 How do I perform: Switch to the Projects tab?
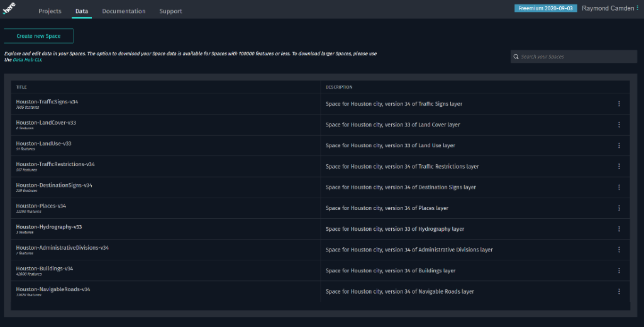(x=50, y=11)
